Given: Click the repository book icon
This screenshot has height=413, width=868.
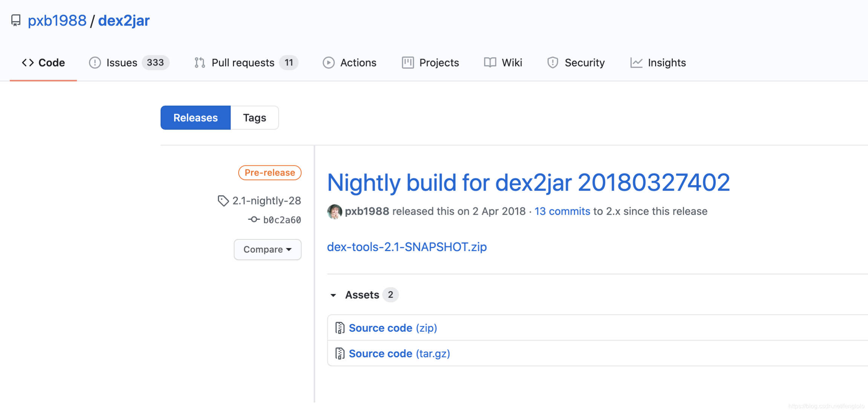Looking at the screenshot, I should coord(16,20).
